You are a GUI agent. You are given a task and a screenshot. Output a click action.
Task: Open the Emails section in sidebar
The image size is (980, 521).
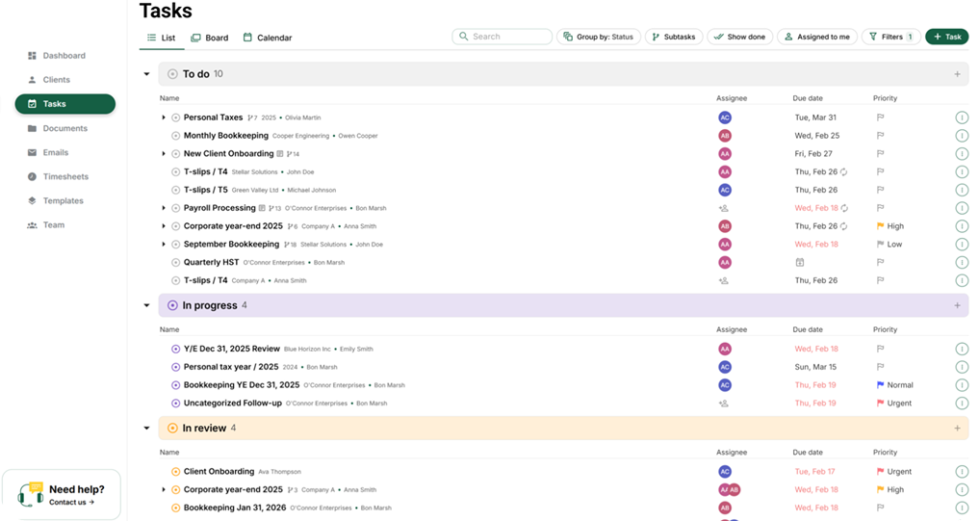[x=56, y=152]
